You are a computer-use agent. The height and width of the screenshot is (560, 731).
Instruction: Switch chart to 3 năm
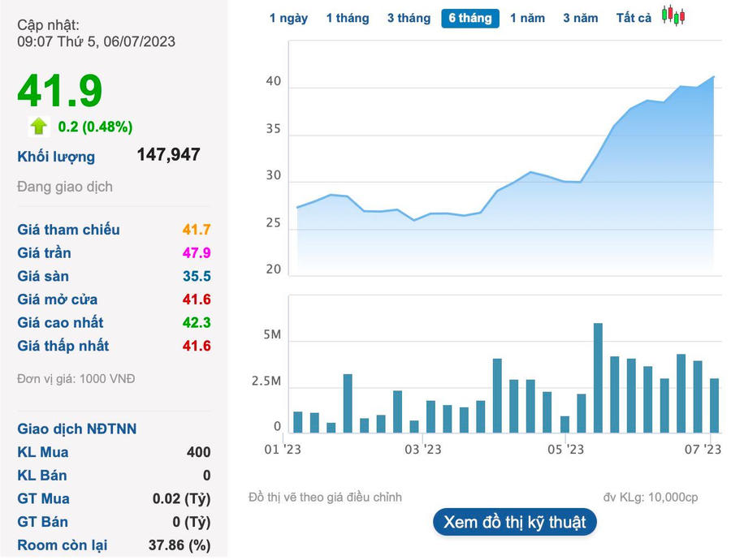580,18
